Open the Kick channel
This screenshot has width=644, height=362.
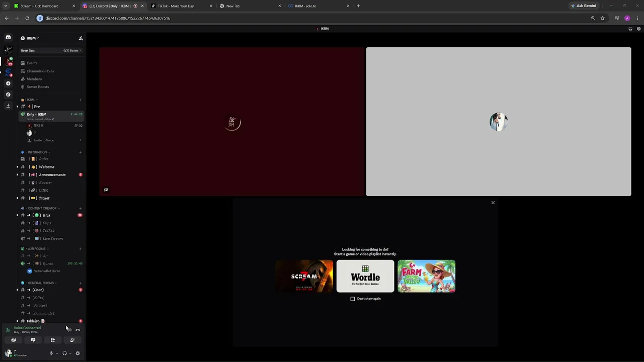50,215
